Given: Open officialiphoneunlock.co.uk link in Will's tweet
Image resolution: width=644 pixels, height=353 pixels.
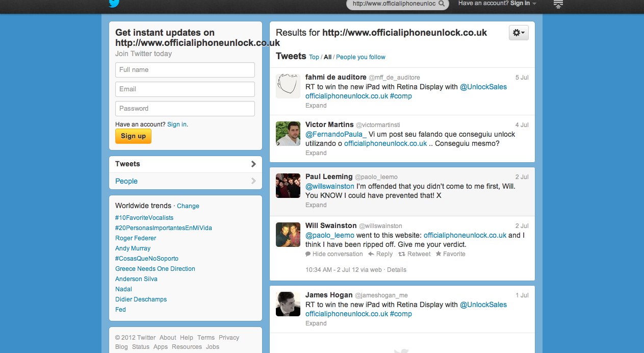Looking at the screenshot, I should click(x=465, y=235).
